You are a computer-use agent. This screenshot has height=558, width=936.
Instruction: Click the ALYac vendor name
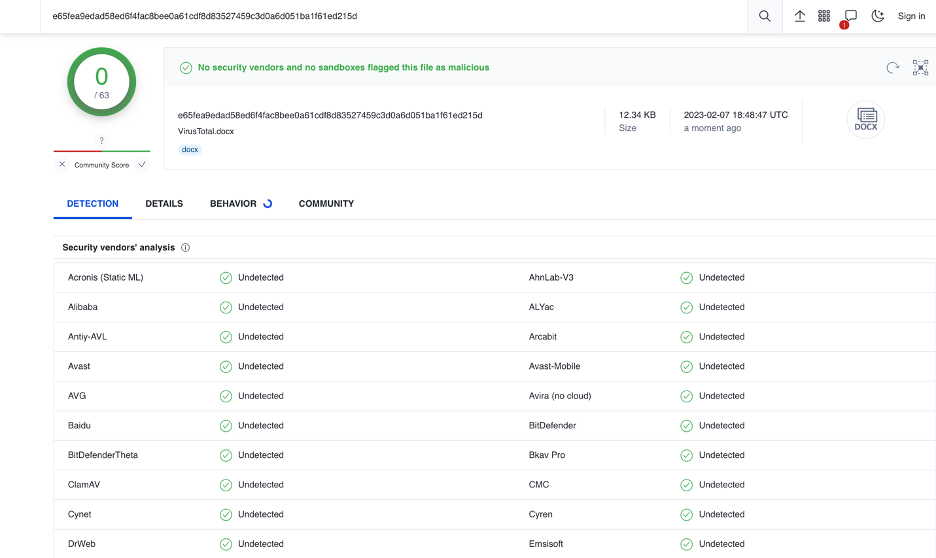[541, 307]
